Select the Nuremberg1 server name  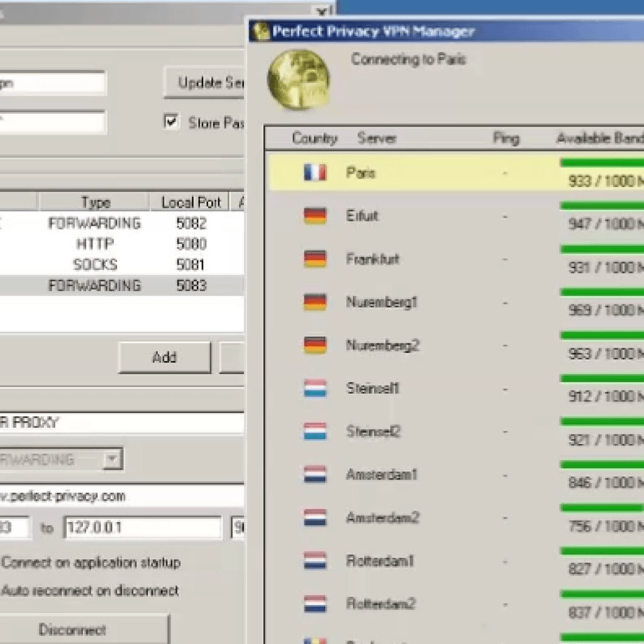click(382, 302)
